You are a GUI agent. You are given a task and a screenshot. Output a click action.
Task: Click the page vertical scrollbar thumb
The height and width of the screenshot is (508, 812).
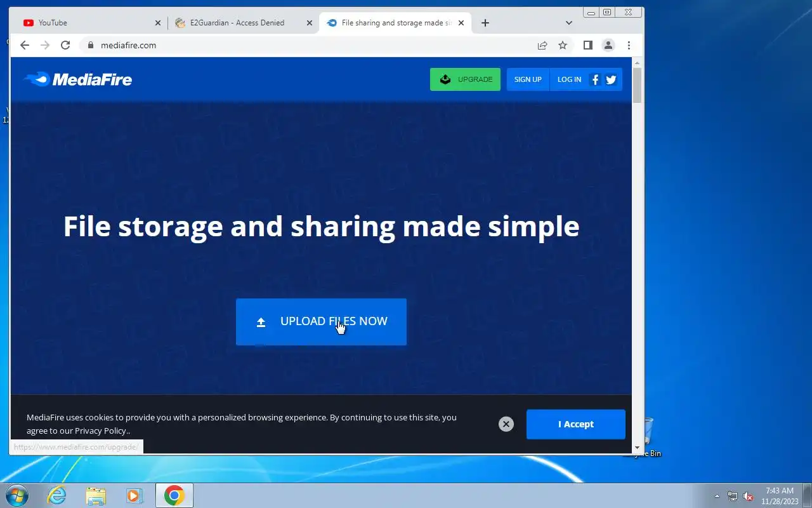pos(638,85)
